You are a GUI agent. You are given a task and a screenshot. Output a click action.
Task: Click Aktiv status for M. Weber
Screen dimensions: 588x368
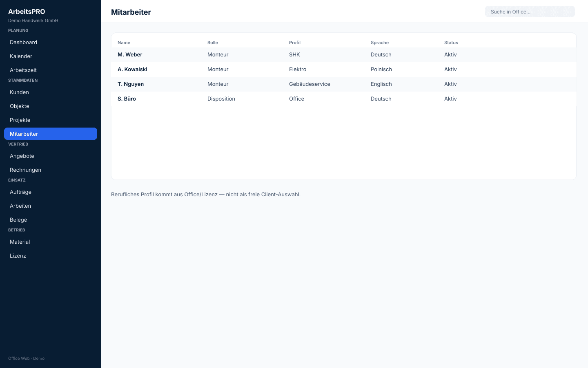point(450,54)
